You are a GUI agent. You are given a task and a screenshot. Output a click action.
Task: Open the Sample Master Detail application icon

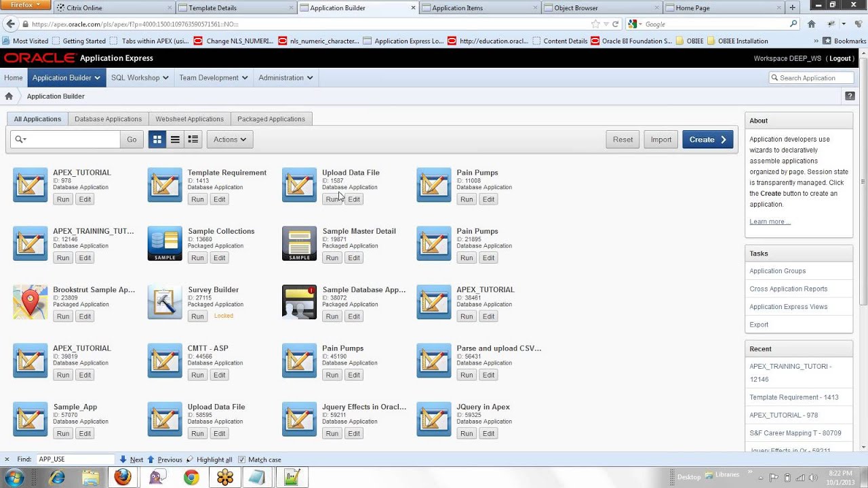(299, 243)
